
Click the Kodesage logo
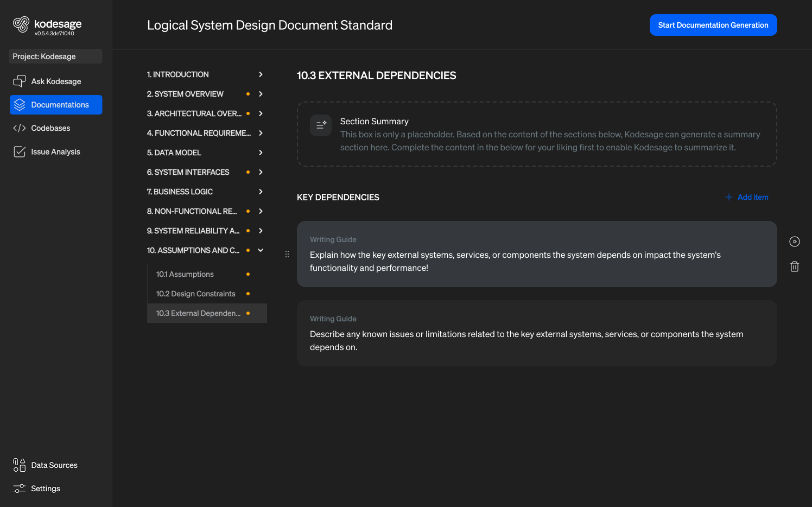pos(22,25)
